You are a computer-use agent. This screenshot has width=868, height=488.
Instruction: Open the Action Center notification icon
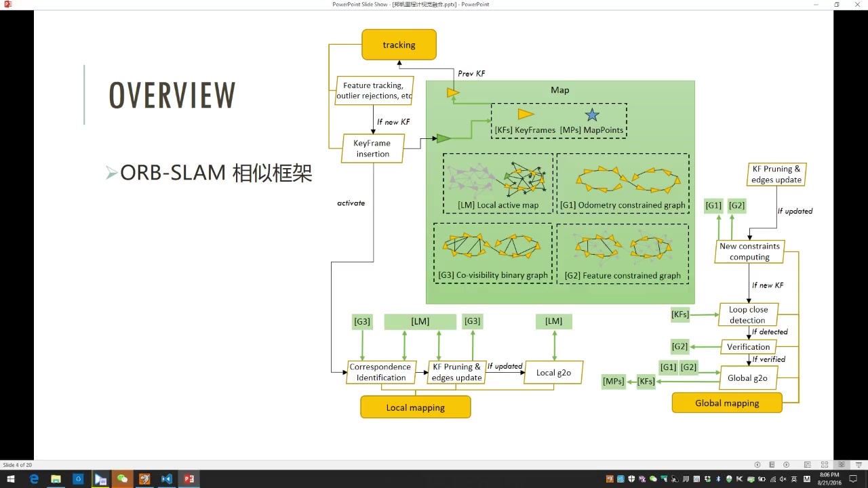[854, 479]
